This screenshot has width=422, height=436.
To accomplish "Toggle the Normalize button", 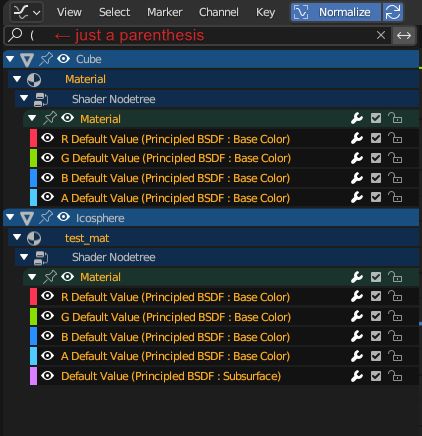I will [336, 12].
